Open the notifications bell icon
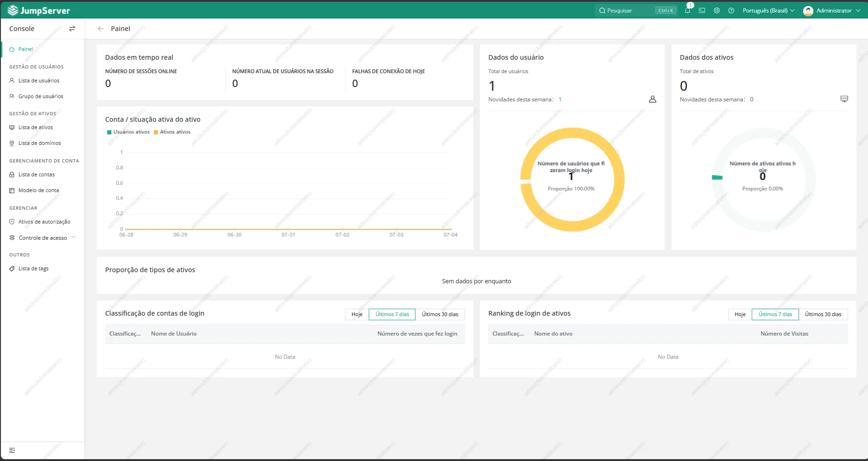This screenshot has width=868, height=461. [687, 10]
